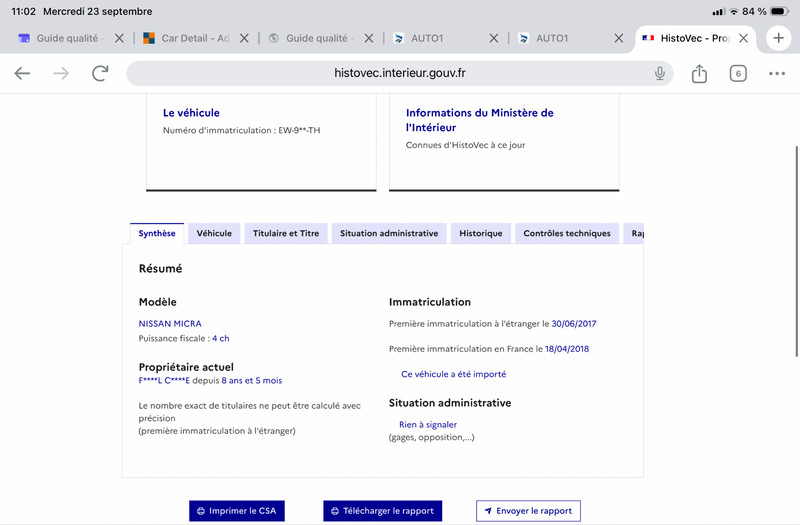Open the Titulaire et Titre tab
The image size is (800, 525).
click(x=286, y=234)
